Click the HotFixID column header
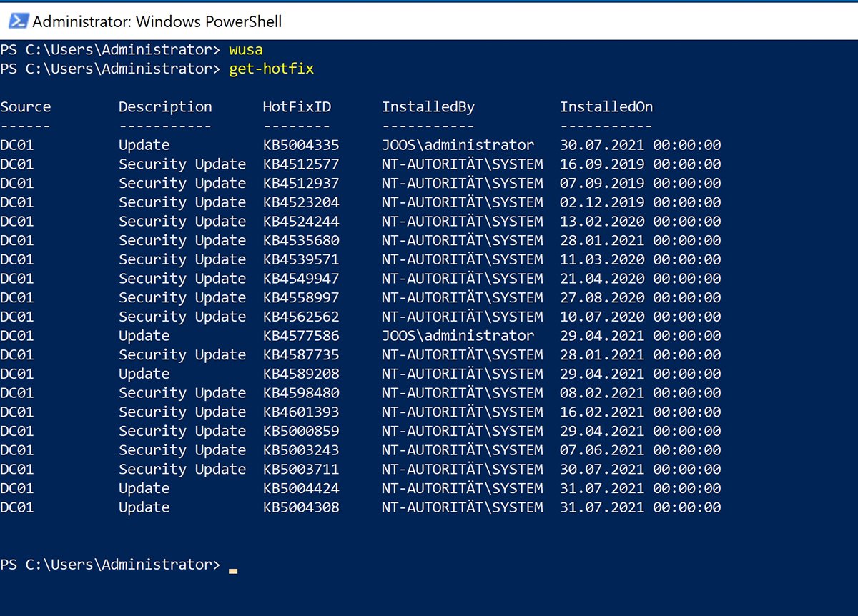This screenshot has height=616, width=858. (297, 107)
